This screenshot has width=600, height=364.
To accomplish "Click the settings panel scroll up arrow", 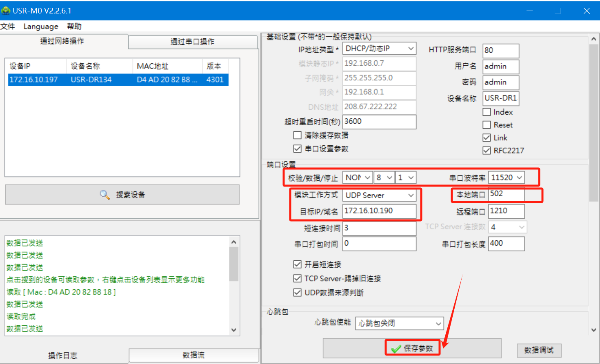I will [x=594, y=39].
